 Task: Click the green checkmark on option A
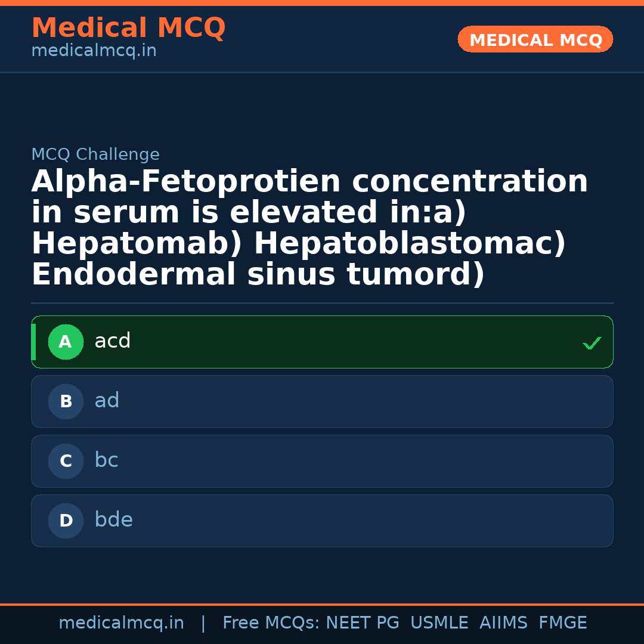(592, 343)
